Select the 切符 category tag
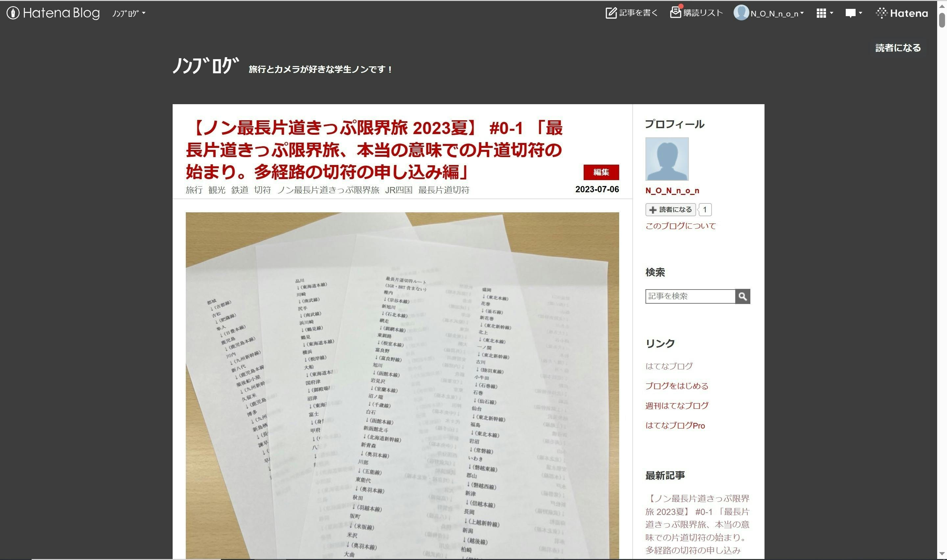Screen dimensions: 947x560 (x=262, y=190)
